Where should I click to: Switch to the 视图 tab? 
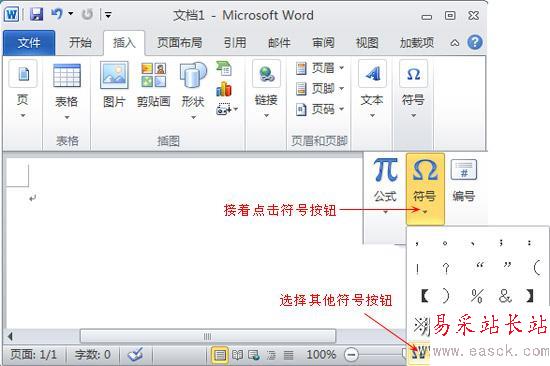(367, 43)
